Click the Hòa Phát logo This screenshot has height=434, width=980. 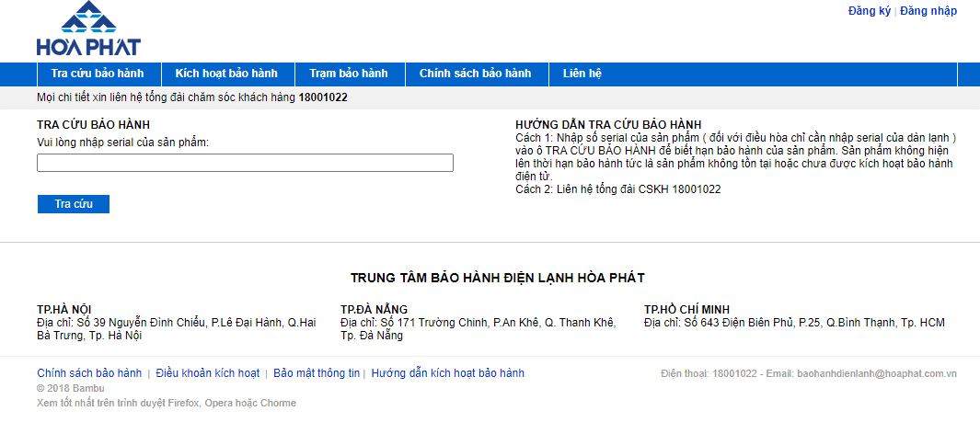coord(88,29)
